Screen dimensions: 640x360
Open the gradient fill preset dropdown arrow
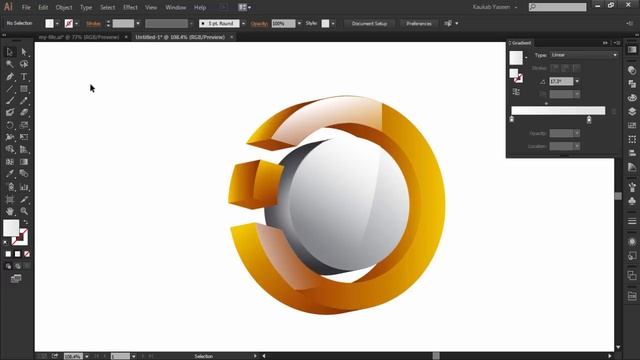click(x=526, y=58)
